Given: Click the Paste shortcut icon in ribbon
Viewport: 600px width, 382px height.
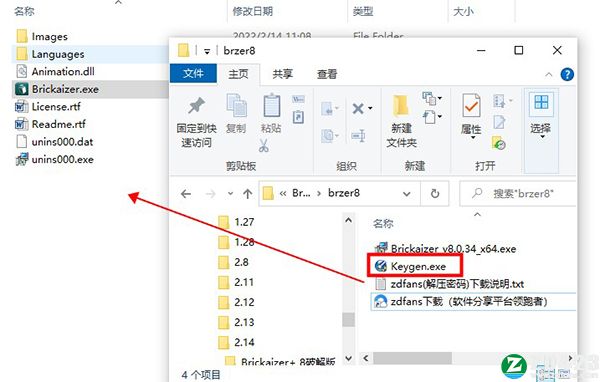Looking at the screenshot, I should click(x=298, y=117).
